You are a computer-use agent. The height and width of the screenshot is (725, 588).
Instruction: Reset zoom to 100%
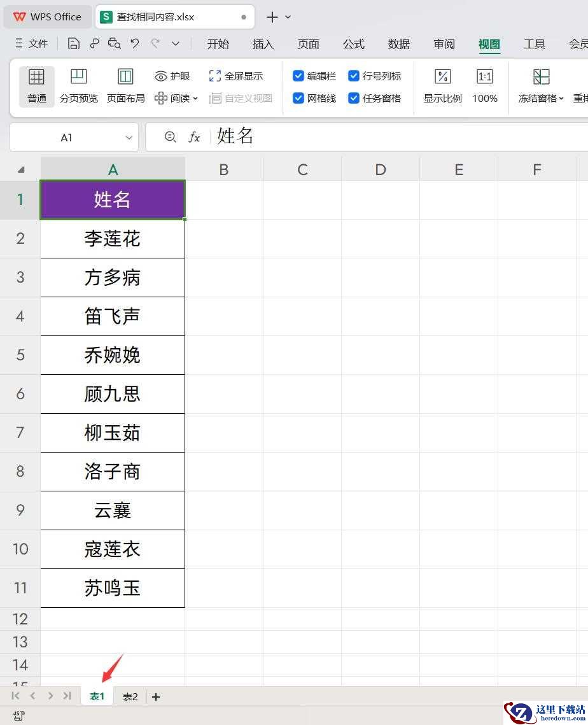(485, 86)
